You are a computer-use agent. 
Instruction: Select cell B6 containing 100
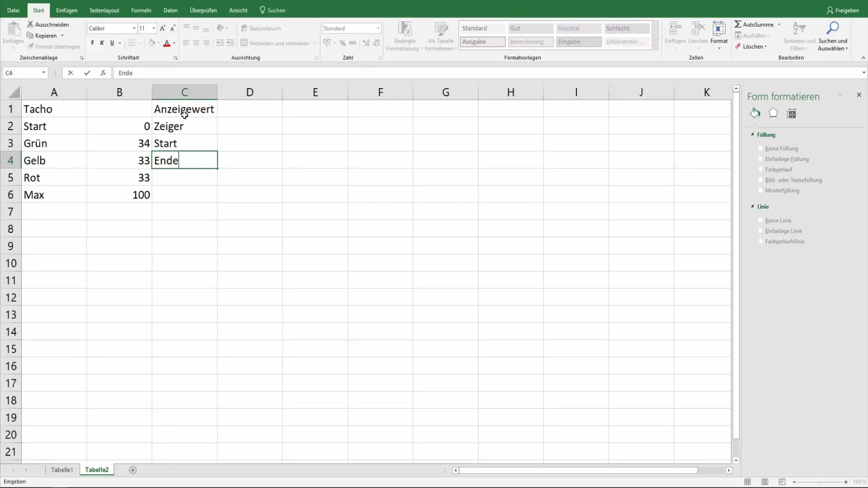point(119,195)
